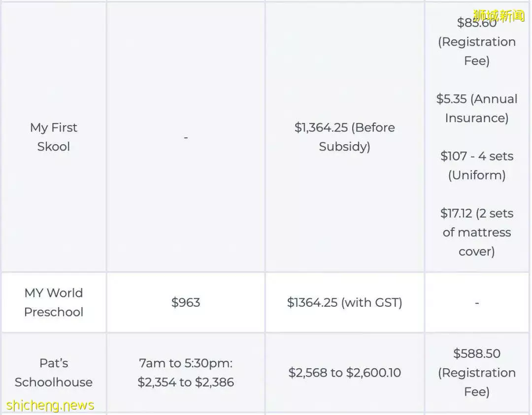
Task: Click the Schoolhouse text in last row
Action: [x=54, y=382]
